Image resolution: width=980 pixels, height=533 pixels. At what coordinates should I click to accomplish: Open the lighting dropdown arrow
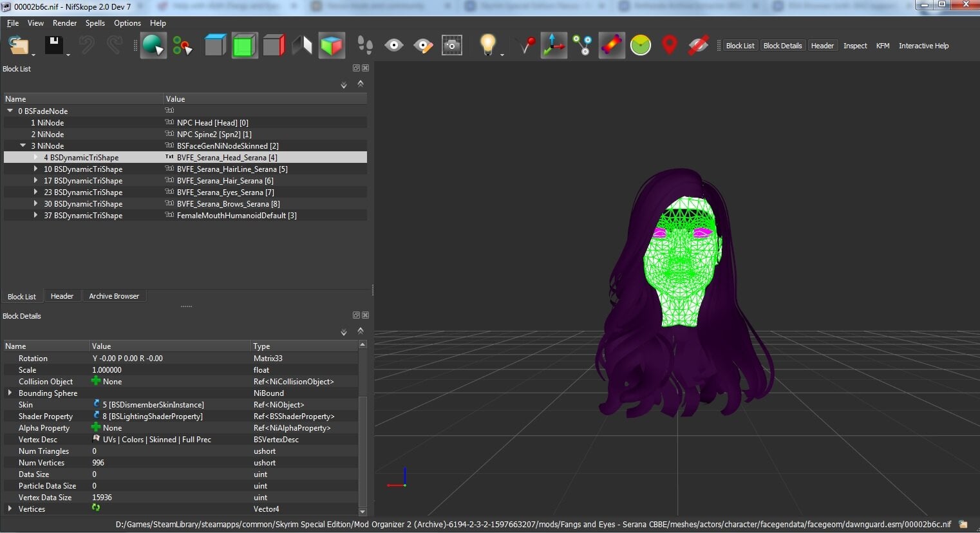pyautogui.click(x=502, y=55)
